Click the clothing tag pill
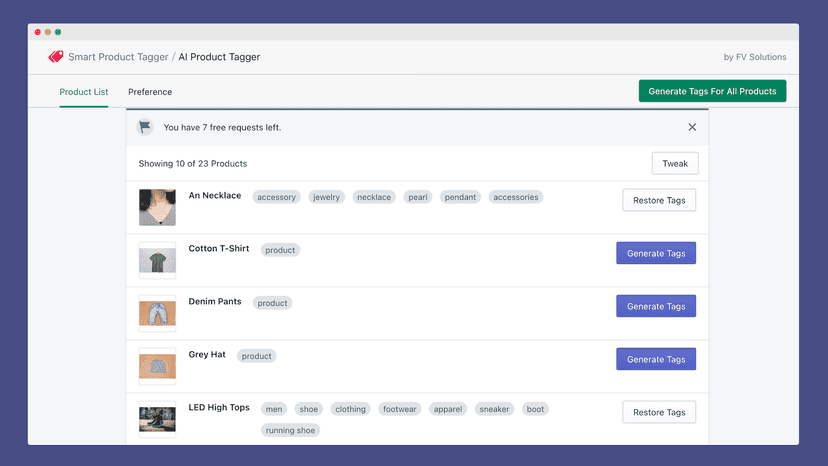Viewport: 828px width, 466px height. point(350,409)
